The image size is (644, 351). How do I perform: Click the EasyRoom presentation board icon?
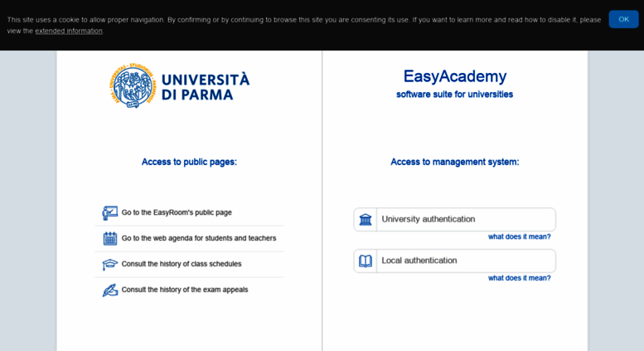109,213
